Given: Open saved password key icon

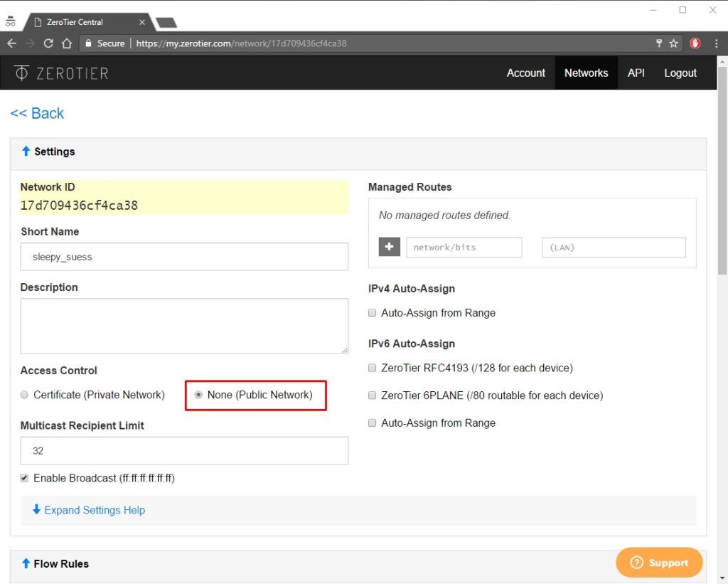Looking at the screenshot, I should [x=659, y=43].
